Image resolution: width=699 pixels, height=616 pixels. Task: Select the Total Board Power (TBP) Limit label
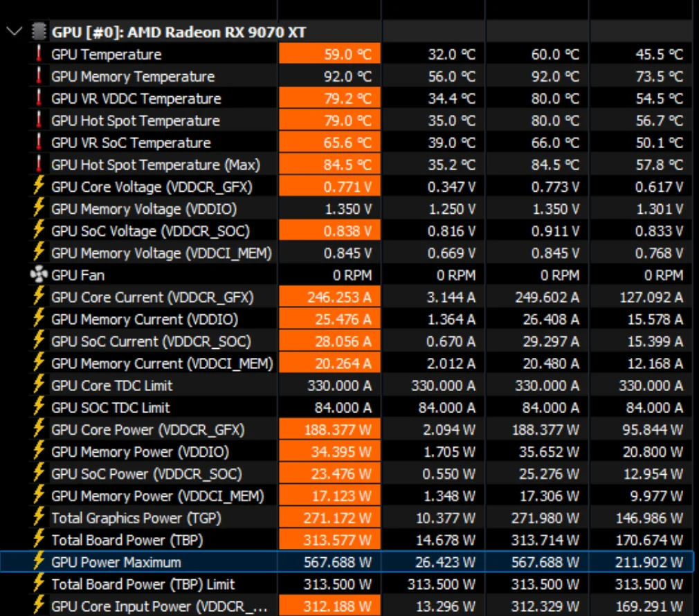coord(143,584)
